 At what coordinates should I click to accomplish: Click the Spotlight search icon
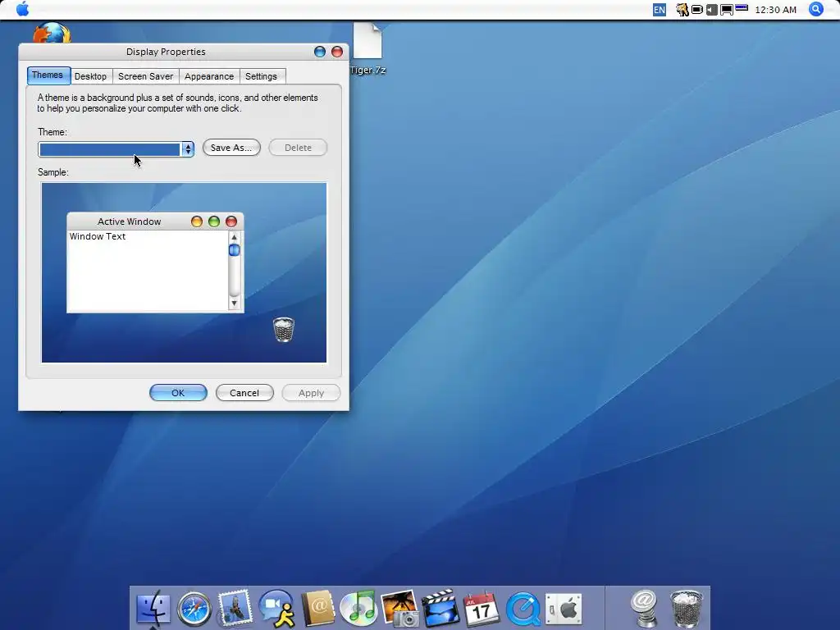pos(816,9)
